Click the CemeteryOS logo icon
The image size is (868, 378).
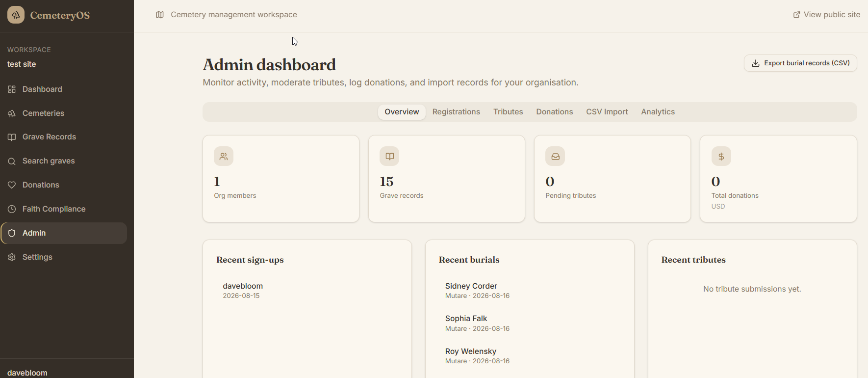pos(16,15)
